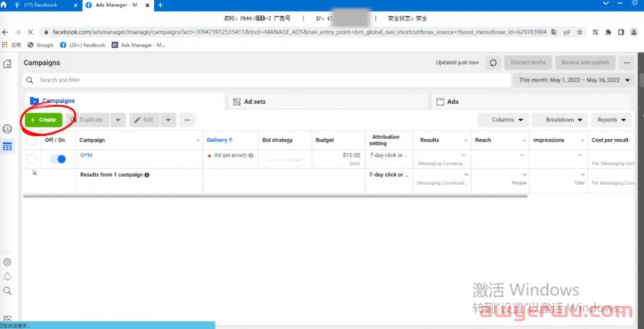This screenshot has width=644, height=329.
Task: Click the extension icon left of the puzzle piece
Action: 596,32
